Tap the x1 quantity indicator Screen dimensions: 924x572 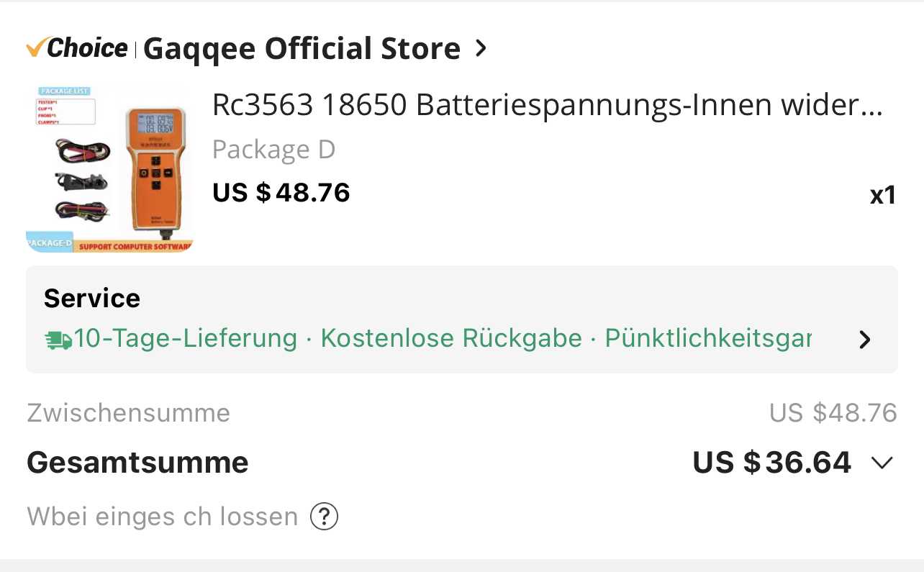pyautogui.click(x=882, y=195)
